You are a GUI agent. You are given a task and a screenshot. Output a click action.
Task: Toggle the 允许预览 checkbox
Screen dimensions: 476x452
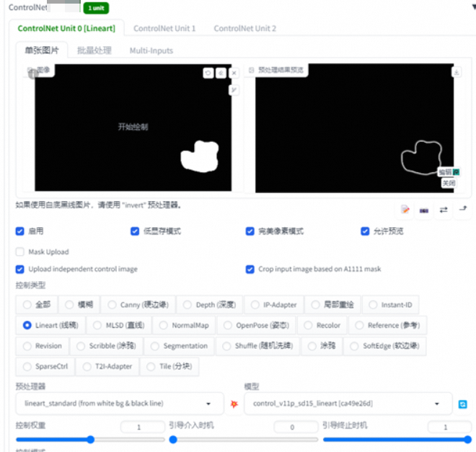click(x=365, y=231)
